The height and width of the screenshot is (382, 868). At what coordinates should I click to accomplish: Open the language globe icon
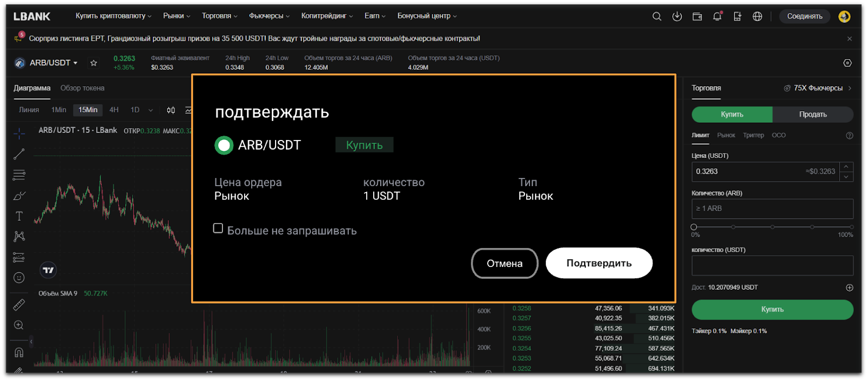pos(757,16)
